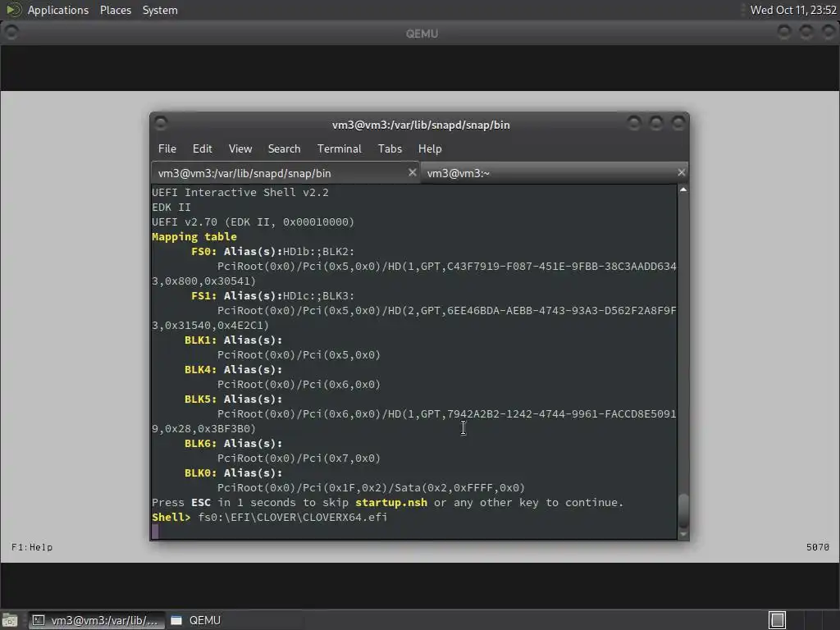The image size is (840, 630).
Task: Click the fs0:\EFI\CLOVER\CLOVERX64.efi command text
Action: (293, 518)
